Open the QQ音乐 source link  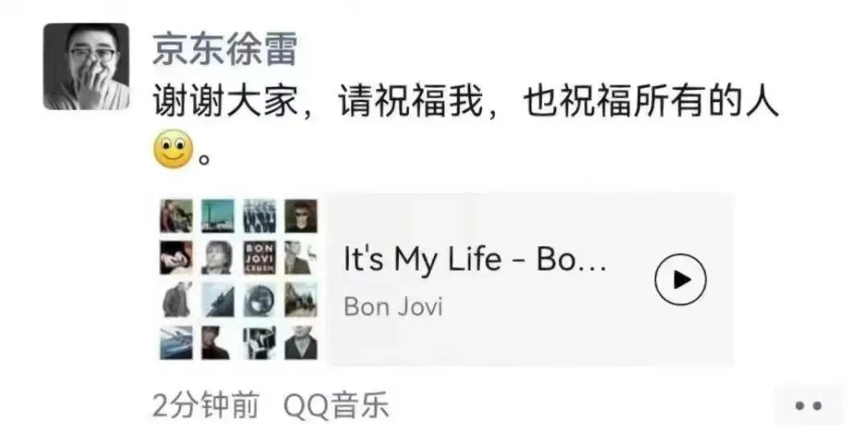point(336,407)
